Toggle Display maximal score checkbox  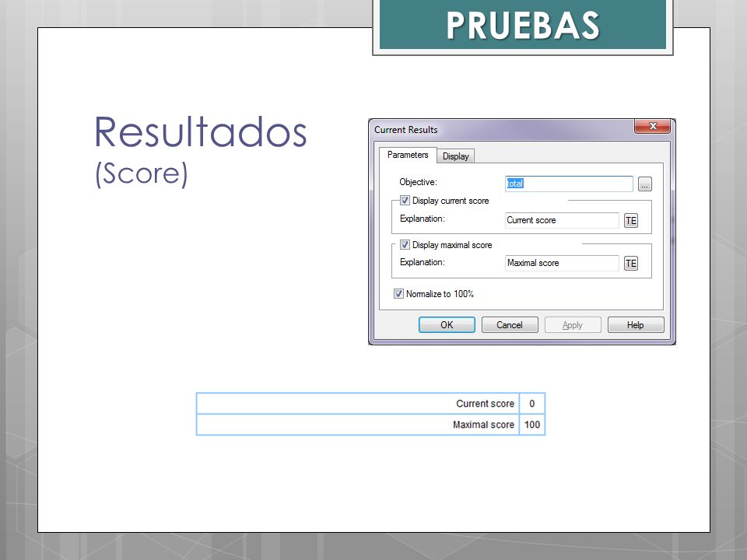pos(405,245)
